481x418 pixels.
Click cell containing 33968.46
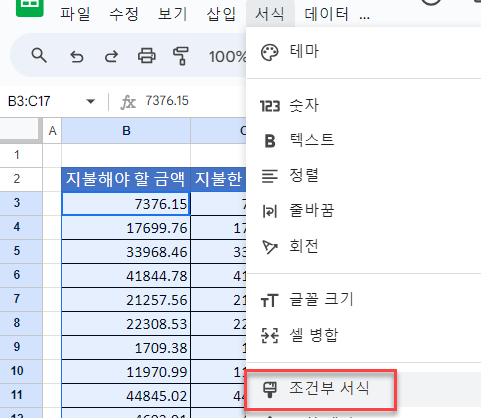tap(126, 252)
